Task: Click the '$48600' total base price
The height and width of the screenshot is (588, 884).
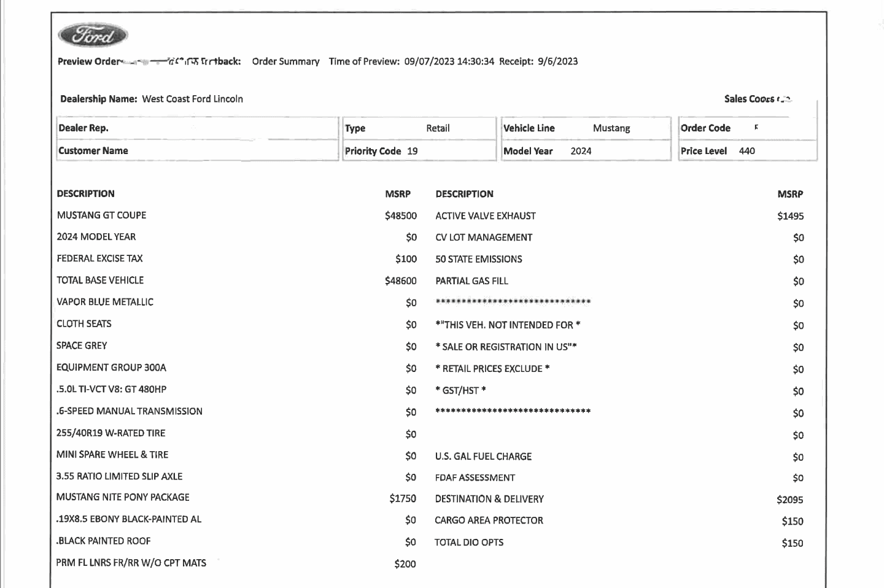Action: [401, 281]
